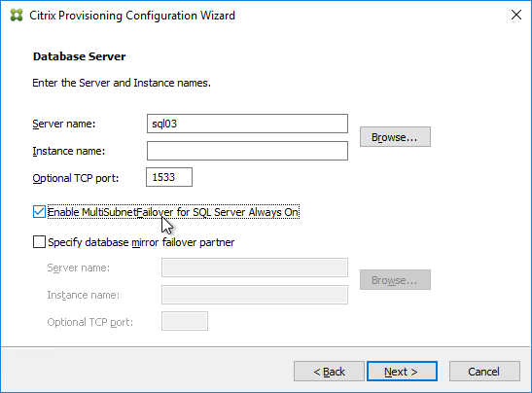The width and height of the screenshot is (532, 393).
Task: Click into the empty Instance name field
Action: 247,151
